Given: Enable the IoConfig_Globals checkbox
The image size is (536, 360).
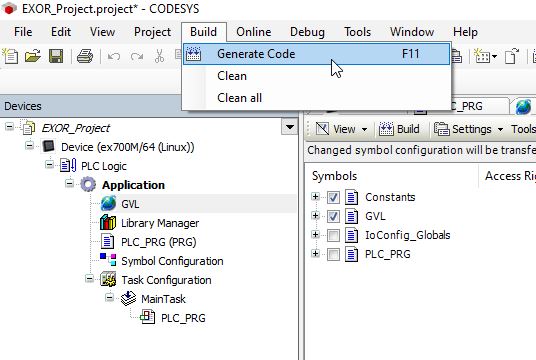Looking at the screenshot, I should [x=333, y=235].
